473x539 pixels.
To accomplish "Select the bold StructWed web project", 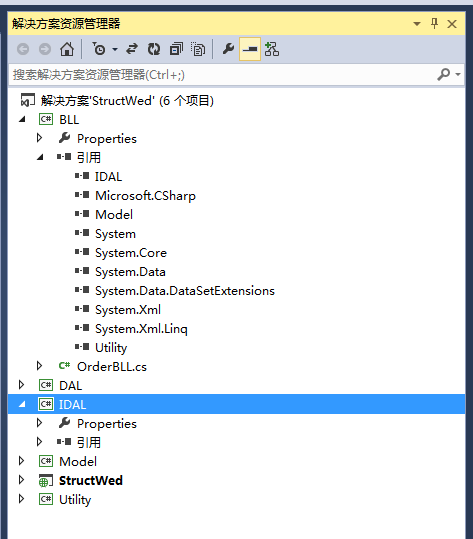I will (x=91, y=481).
